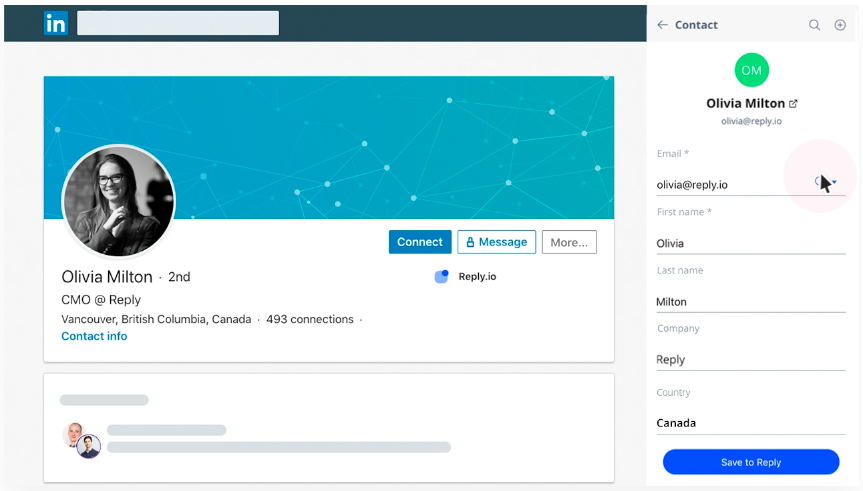Click the Contact panel title
The image size is (863, 491).
click(x=696, y=25)
